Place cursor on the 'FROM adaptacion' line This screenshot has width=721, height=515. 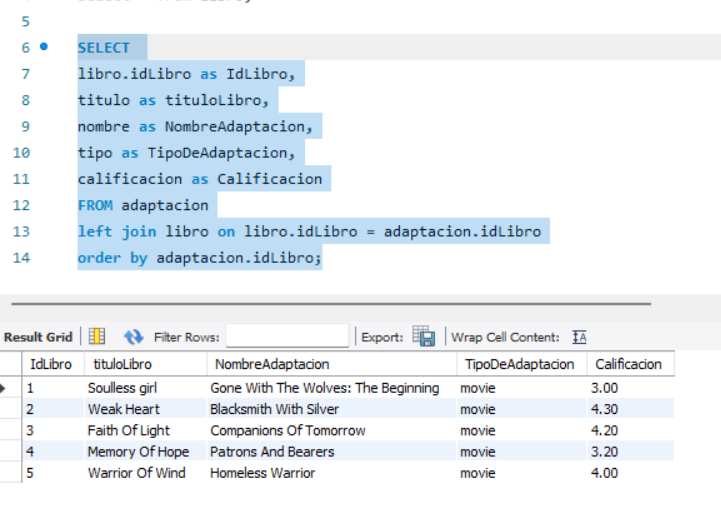(143, 205)
